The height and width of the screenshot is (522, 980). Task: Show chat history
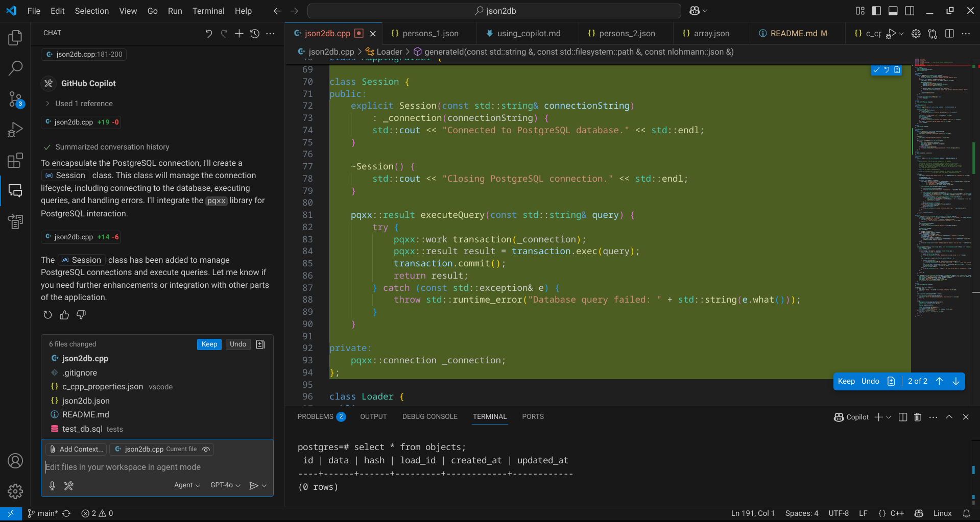255,33
